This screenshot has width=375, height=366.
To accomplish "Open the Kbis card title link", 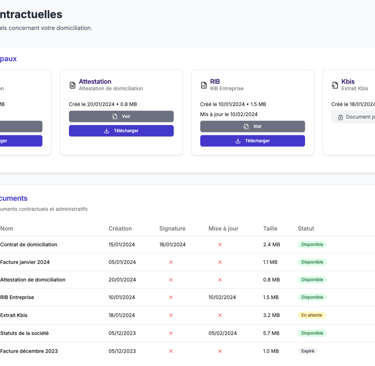I will 348,81.
